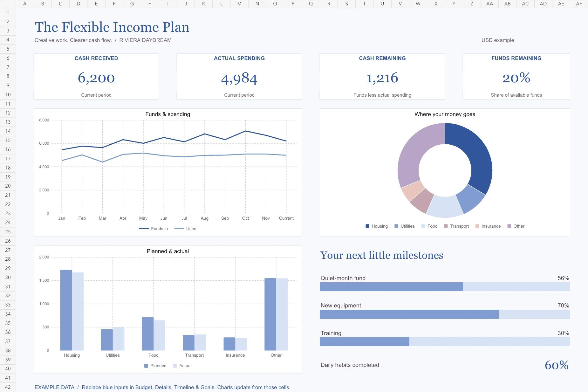Viewport: 588px width, 392px height.
Task: Click the 'Where your money goes' chart title
Action: click(x=445, y=114)
